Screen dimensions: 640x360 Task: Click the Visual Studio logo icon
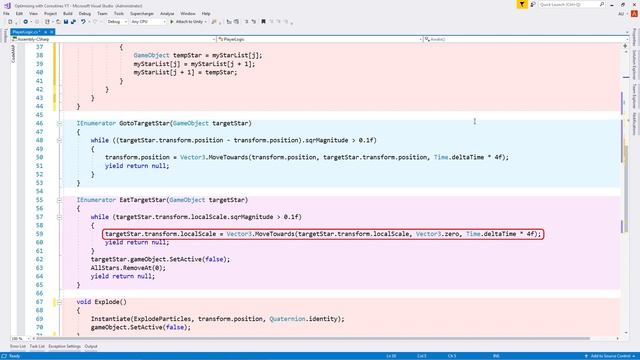coord(7,5)
